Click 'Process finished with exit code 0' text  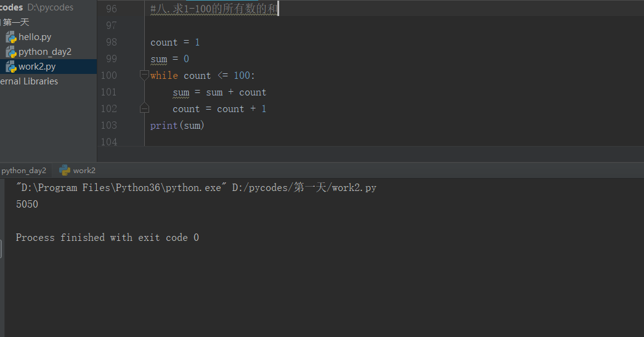tap(107, 238)
